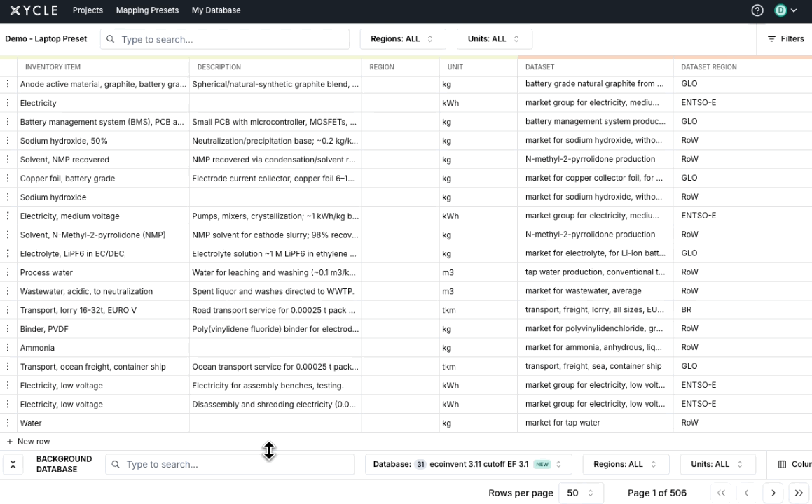
Task: Open row menu for Ammonia item
Action: [8, 348]
